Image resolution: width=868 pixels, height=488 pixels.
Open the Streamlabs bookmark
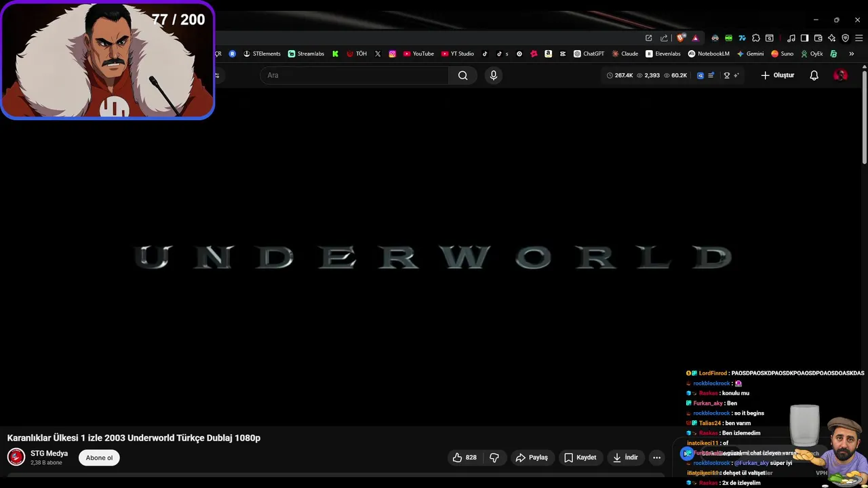306,54
